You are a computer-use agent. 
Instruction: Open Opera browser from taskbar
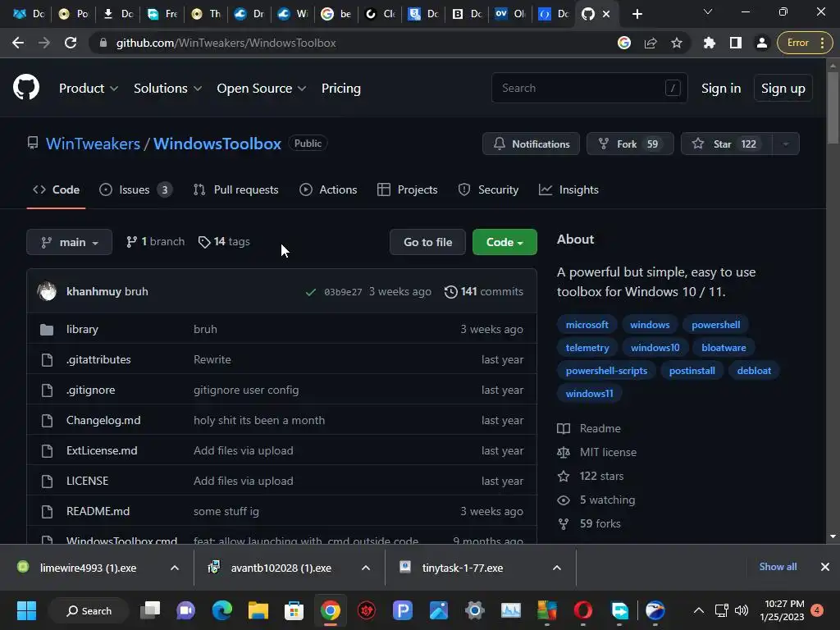[x=583, y=610]
